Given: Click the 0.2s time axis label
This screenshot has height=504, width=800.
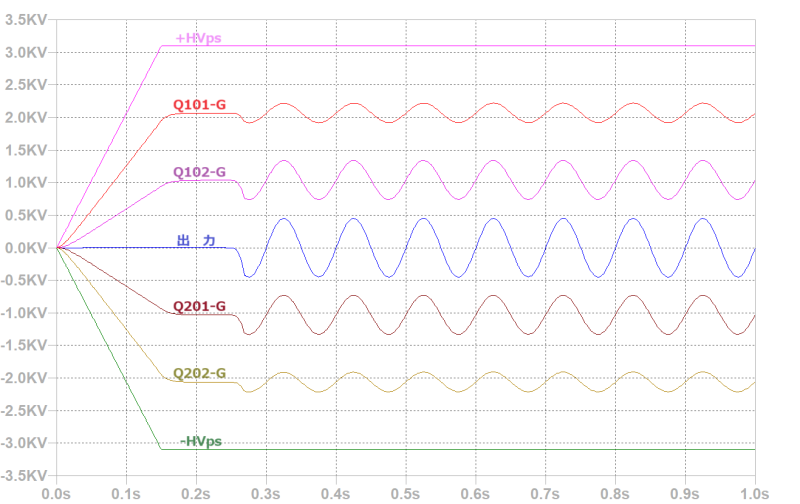Looking at the screenshot, I should click(x=196, y=494).
